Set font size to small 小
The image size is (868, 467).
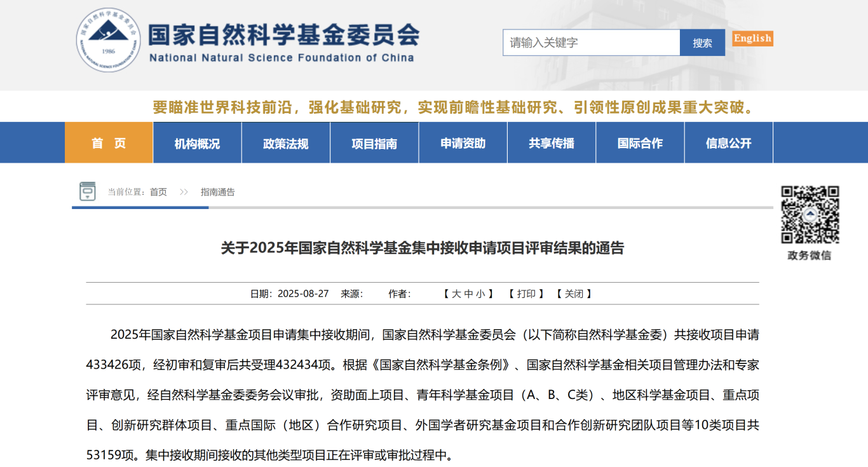click(480, 294)
